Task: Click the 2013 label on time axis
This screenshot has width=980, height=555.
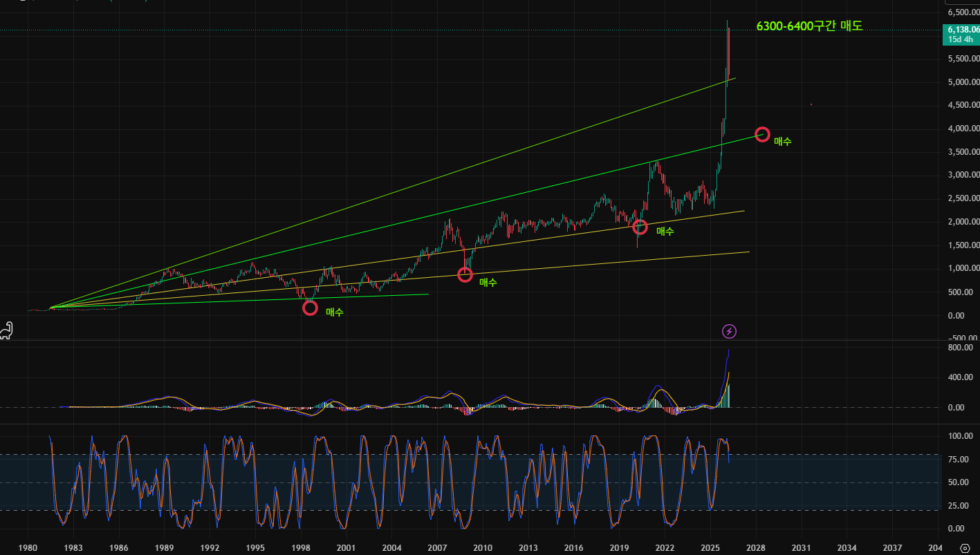Action: (528, 547)
